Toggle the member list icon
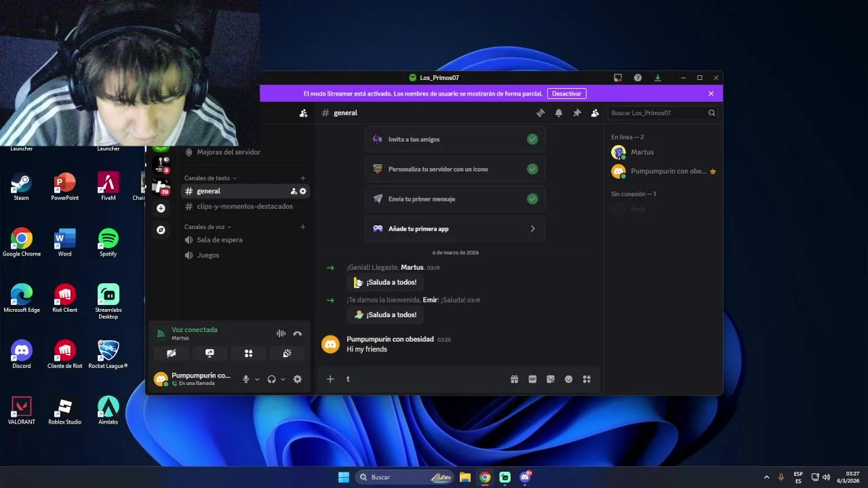 (595, 113)
